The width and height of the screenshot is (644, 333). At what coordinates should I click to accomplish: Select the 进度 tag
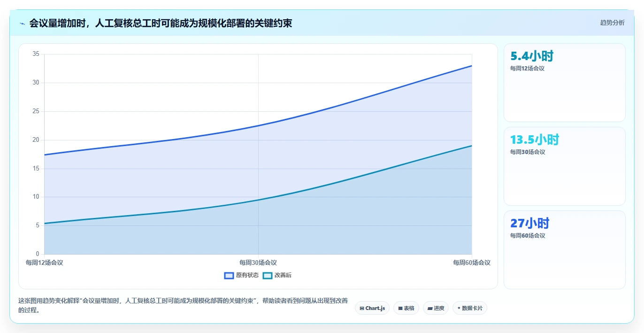pos(436,308)
